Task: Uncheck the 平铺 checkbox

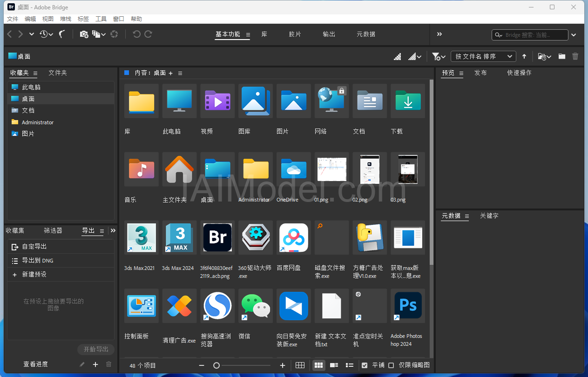Action: pos(365,365)
